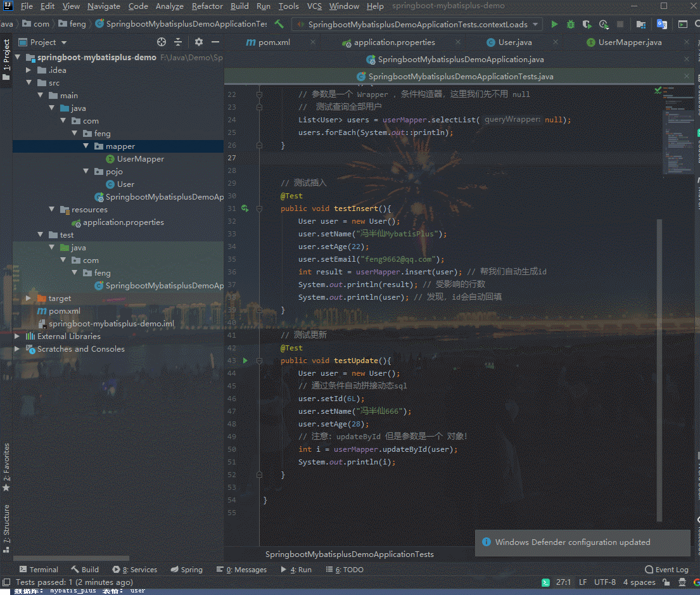Open the Build tool window
The width and height of the screenshot is (700, 595).
point(85,570)
